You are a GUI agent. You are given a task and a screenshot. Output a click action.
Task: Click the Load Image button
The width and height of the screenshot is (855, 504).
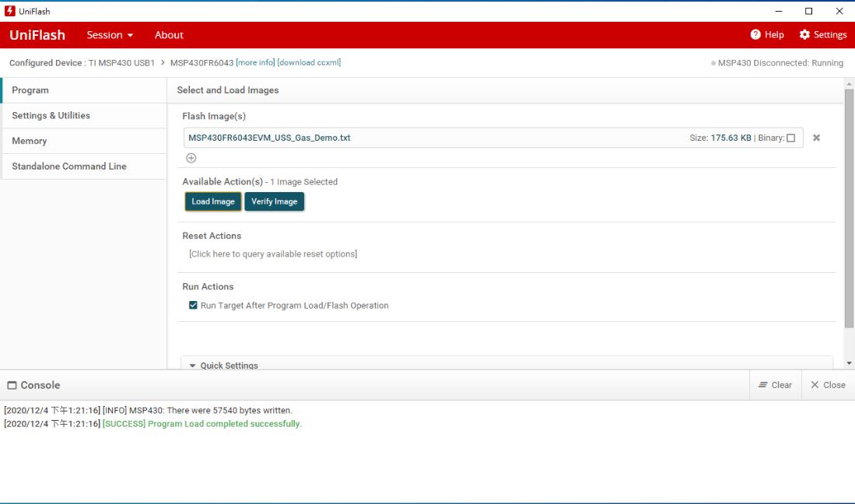[213, 201]
